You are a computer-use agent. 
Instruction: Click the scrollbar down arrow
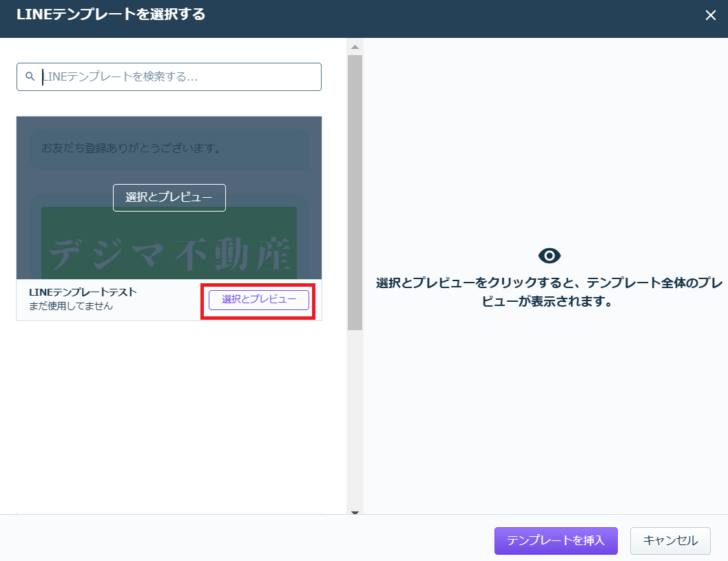355,513
